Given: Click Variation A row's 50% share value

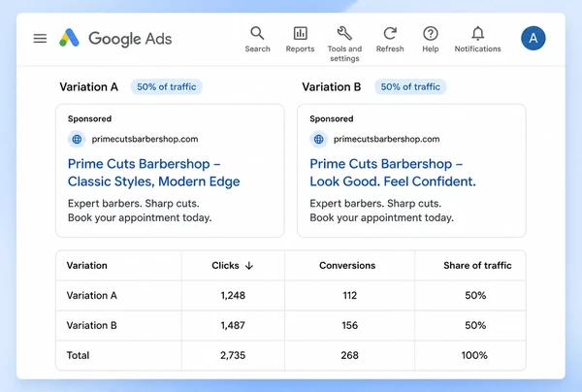Looking at the screenshot, I should tap(475, 296).
